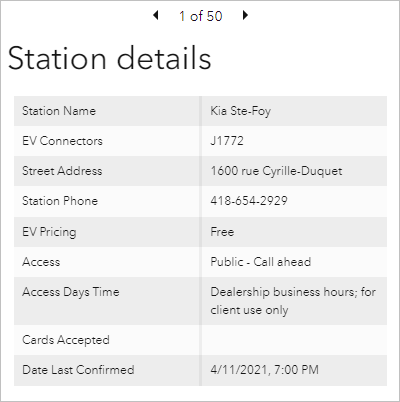The width and height of the screenshot is (400, 402).
Task: Click the Station Phone label
Action: (60, 201)
